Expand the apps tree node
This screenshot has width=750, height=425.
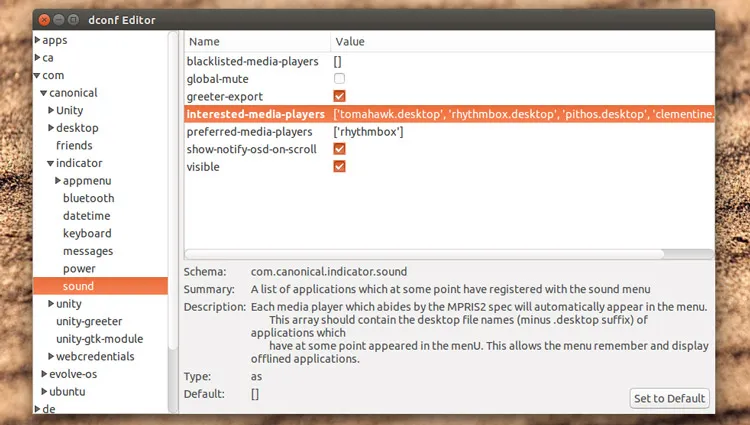[x=38, y=41]
